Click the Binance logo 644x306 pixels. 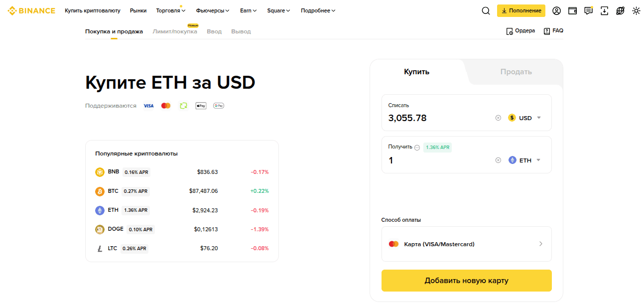point(31,10)
